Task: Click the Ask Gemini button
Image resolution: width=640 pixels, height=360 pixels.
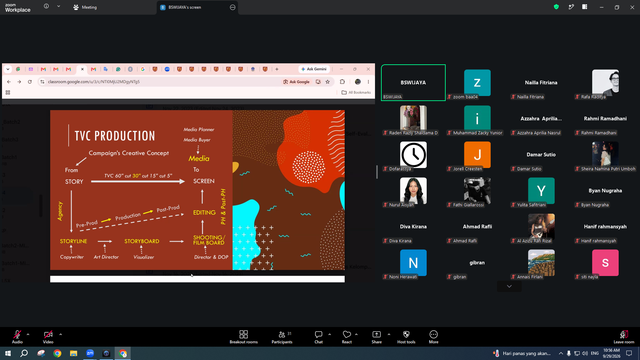Action: tap(314, 69)
